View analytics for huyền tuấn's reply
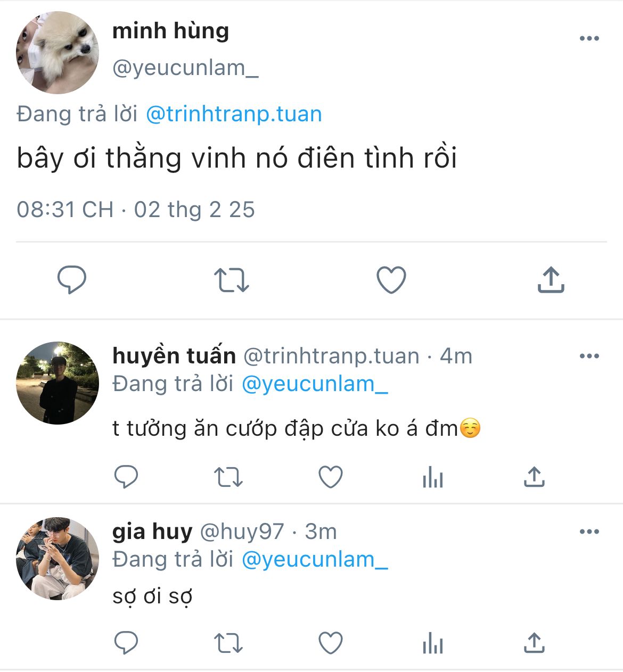The width and height of the screenshot is (623, 672). (432, 477)
